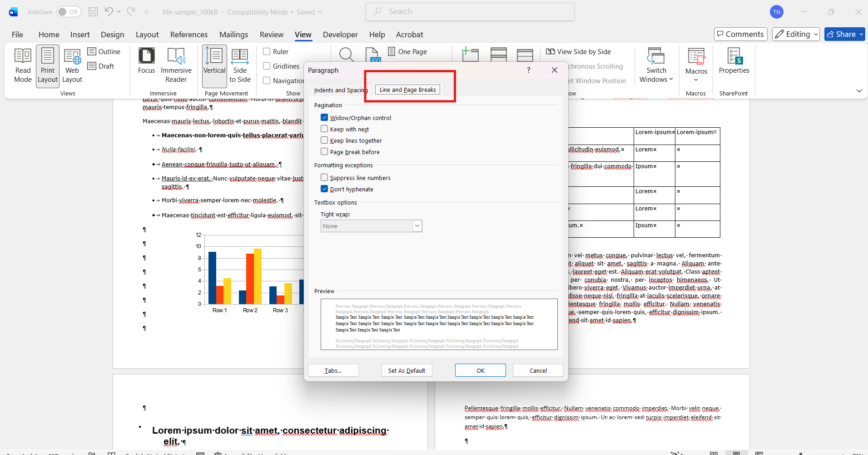Select Print Layout view
Image resolution: width=868 pixels, height=455 pixels.
(48, 66)
